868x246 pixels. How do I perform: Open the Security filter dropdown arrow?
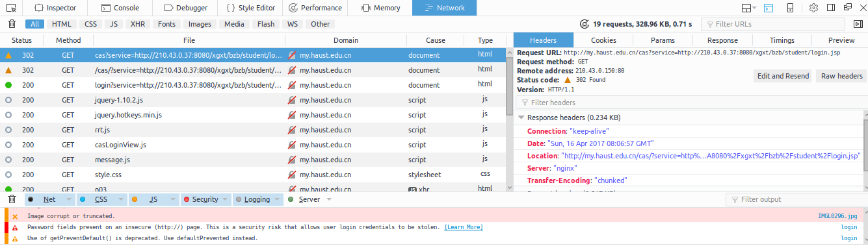(225, 199)
